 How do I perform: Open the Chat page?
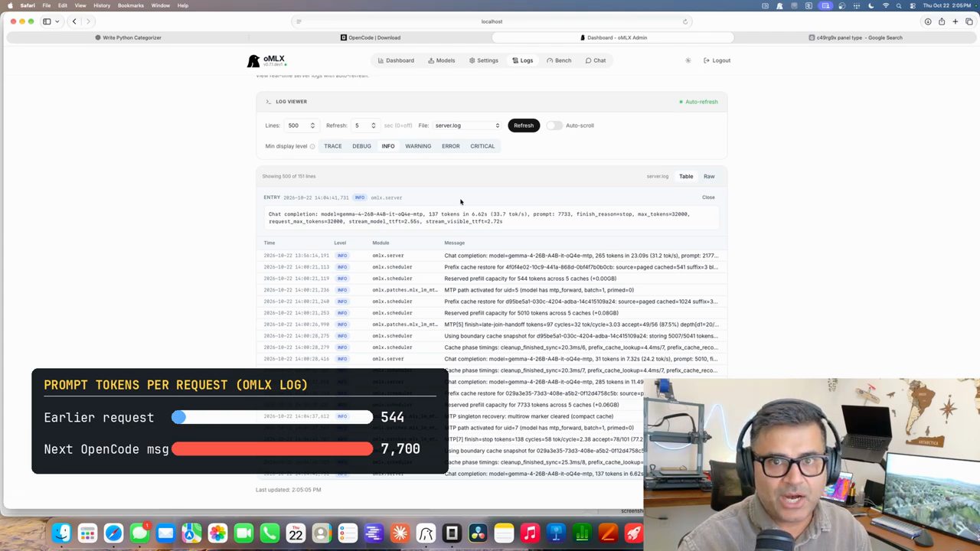596,60
